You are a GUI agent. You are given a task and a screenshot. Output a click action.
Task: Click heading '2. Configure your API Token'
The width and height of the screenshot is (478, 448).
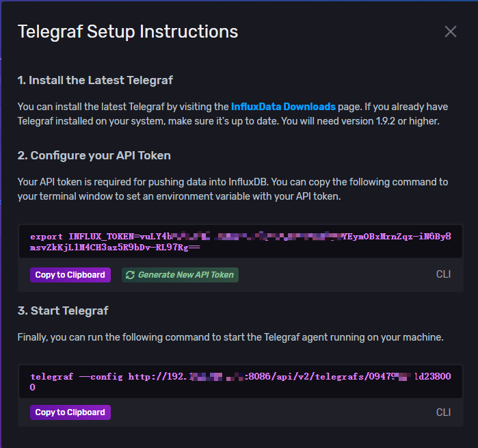pos(94,155)
